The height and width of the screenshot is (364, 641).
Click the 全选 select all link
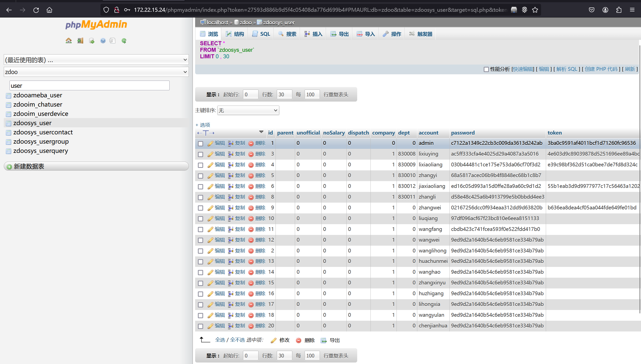click(220, 340)
